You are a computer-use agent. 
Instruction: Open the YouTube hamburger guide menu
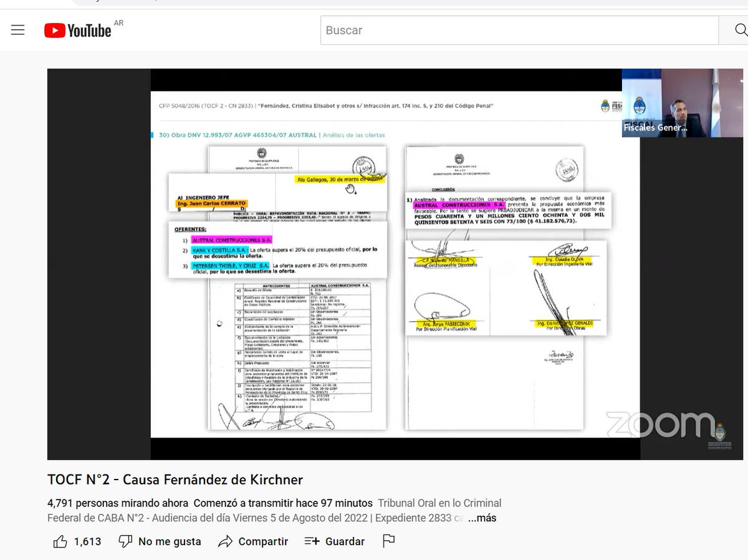click(x=17, y=30)
